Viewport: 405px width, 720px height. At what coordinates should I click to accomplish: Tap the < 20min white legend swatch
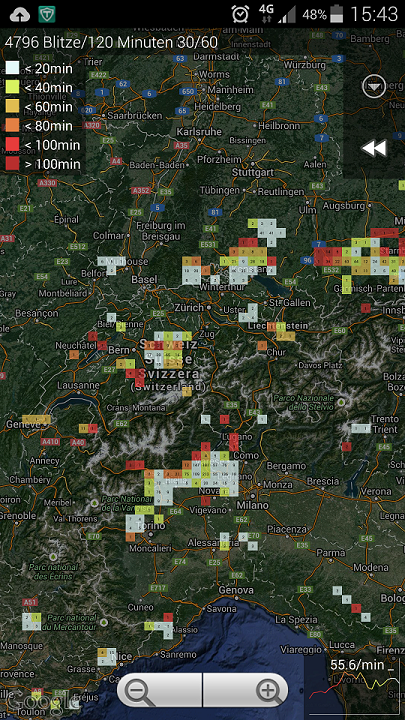pos(12,68)
